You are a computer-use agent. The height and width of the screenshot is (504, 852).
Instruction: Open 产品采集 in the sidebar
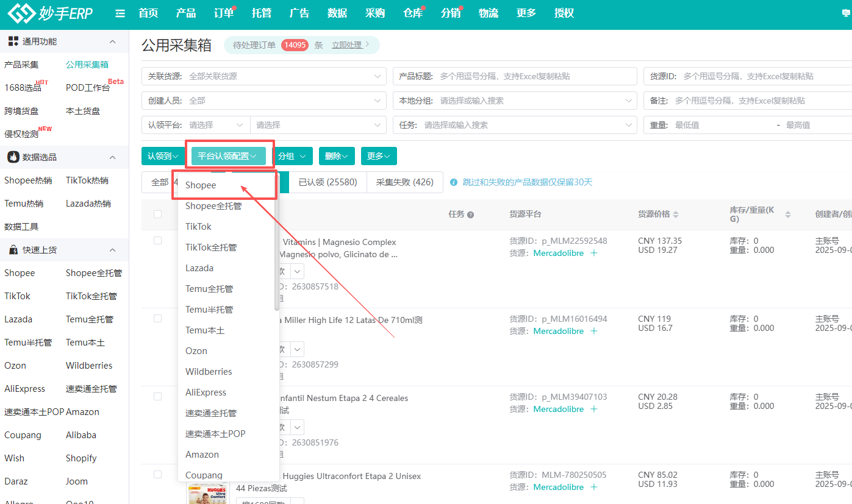pyautogui.click(x=21, y=65)
